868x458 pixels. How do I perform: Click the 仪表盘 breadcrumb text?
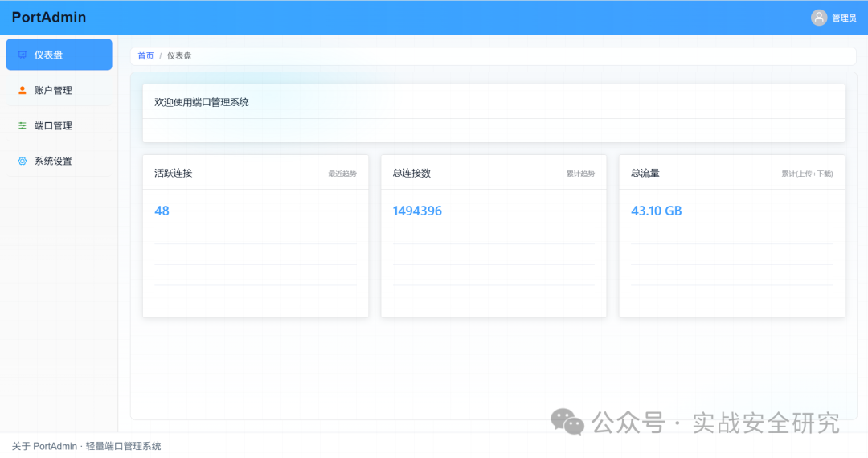179,56
